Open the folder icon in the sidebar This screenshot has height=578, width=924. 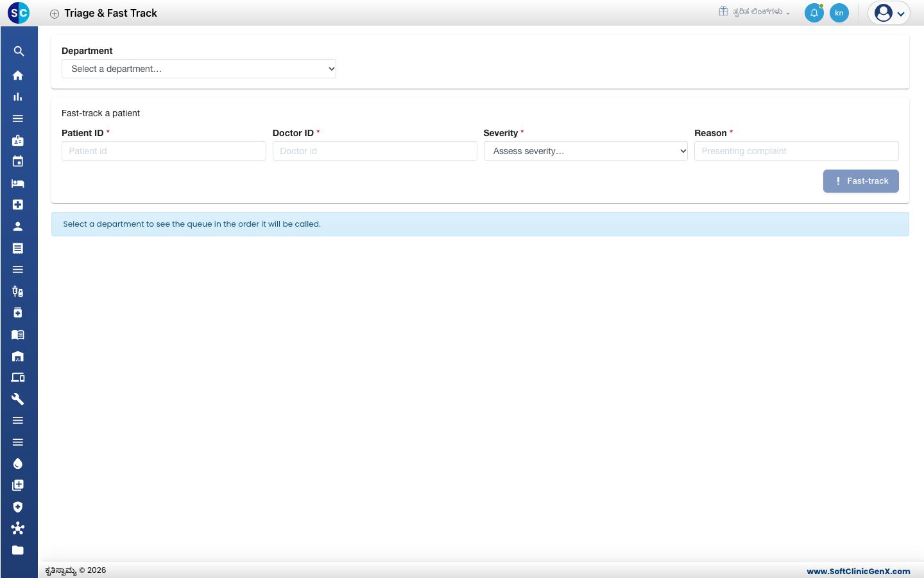[x=18, y=550]
